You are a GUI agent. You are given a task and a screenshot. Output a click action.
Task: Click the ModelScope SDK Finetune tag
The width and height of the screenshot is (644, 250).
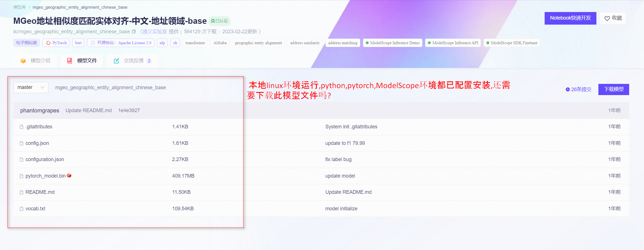[x=512, y=43]
